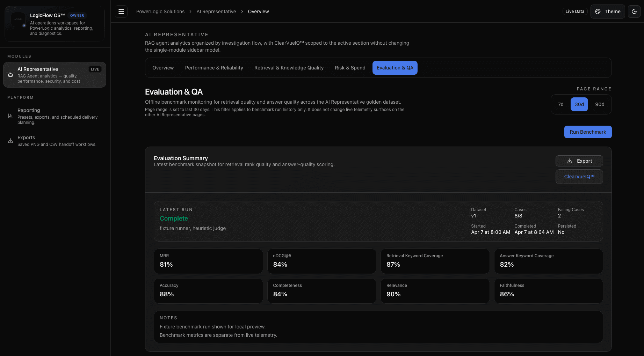
Task: Click the LogicFlow OS workspace logo
Action: 18,20
